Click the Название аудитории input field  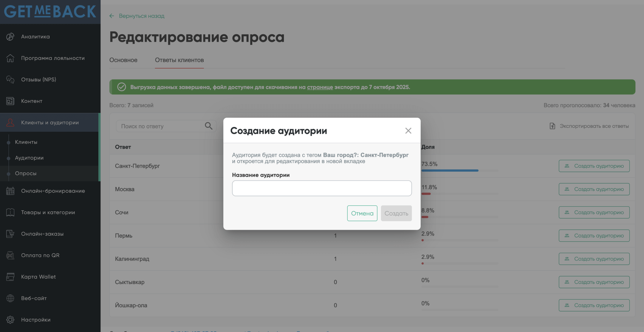click(x=322, y=188)
